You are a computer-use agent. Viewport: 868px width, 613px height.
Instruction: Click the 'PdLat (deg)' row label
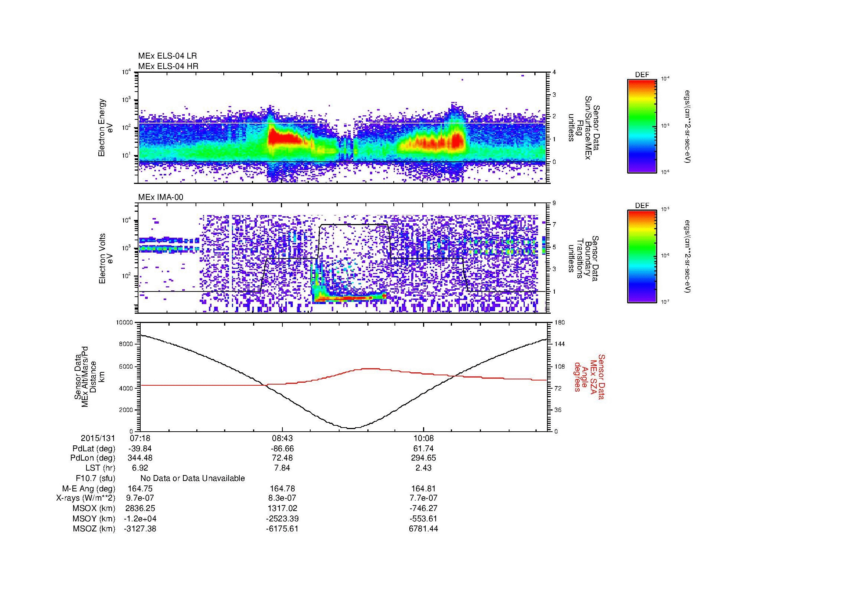tap(94, 449)
